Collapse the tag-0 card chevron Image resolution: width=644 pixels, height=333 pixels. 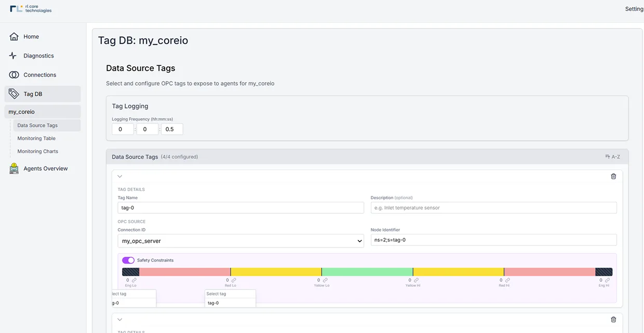click(x=120, y=176)
